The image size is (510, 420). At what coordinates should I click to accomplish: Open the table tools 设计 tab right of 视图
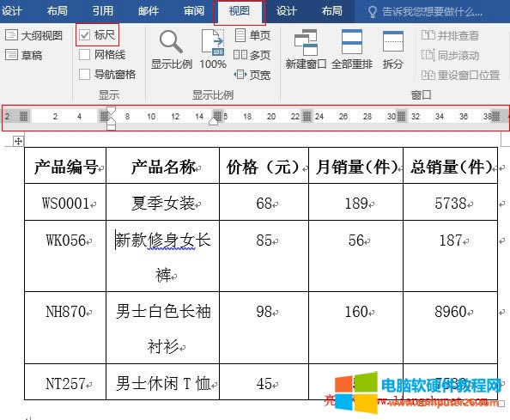point(286,11)
